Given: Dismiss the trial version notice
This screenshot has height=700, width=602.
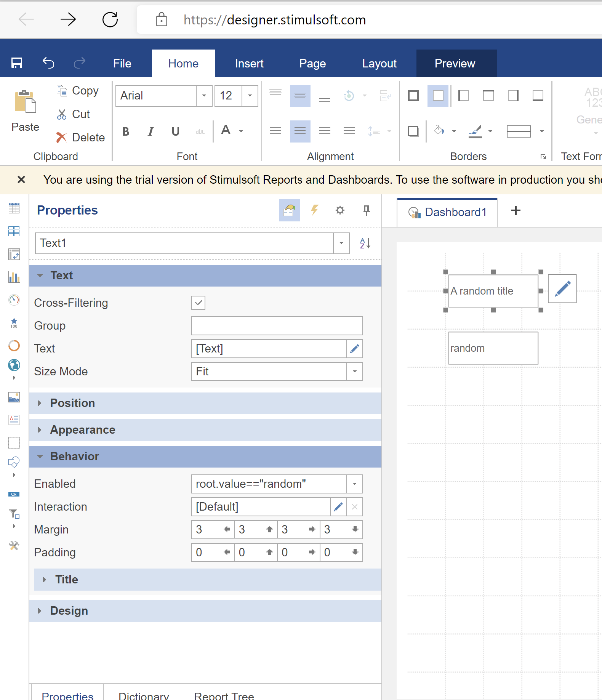Looking at the screenshot, I should [21, 179].
